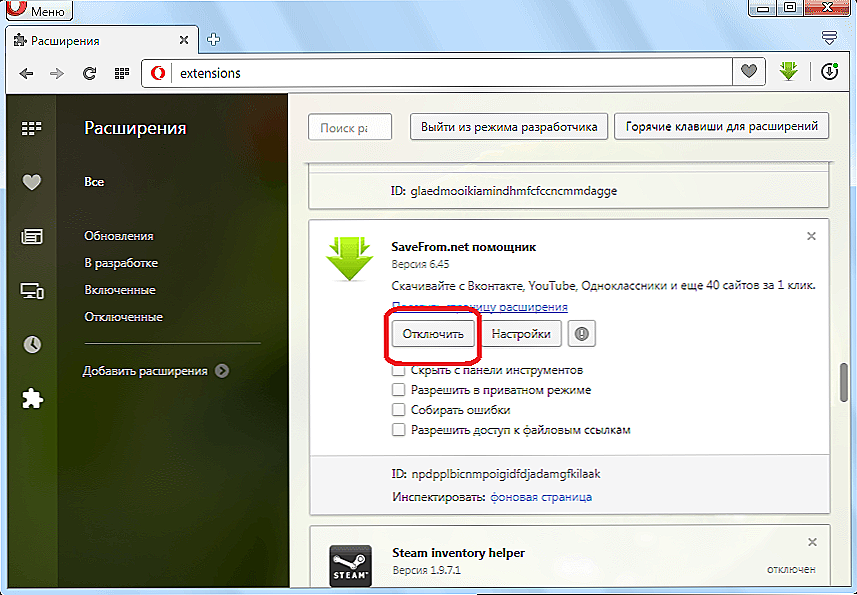The width and height of the screenshot is (857, 595).
Task: Reload the page
Action: 89,73
